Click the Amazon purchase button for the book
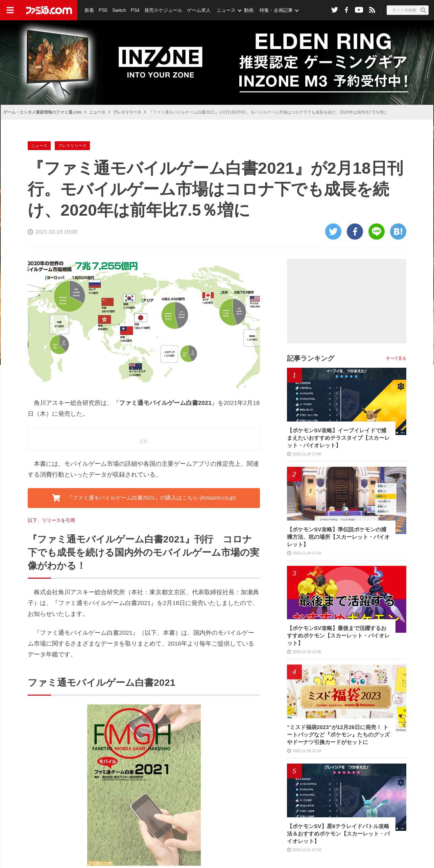 (144, 498)
